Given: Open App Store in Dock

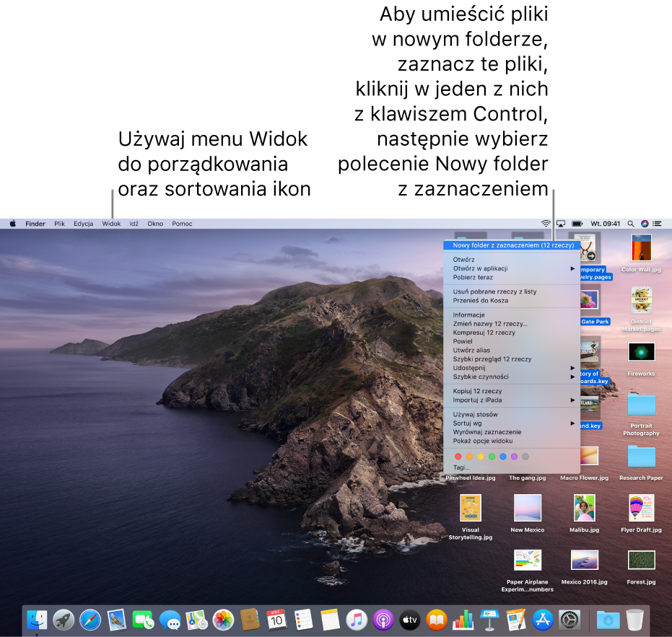Looking at the screenshot, I should [543, 620].
